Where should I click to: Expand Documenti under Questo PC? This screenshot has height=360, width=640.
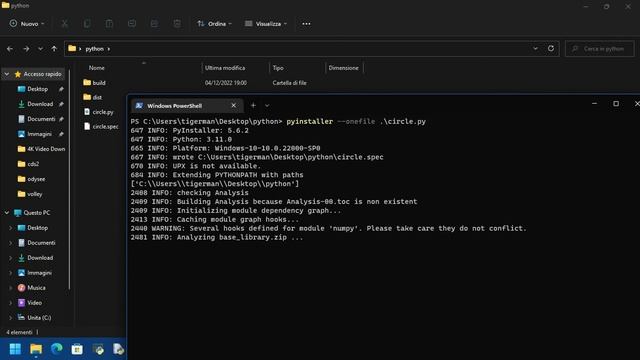tap(11, 243)
